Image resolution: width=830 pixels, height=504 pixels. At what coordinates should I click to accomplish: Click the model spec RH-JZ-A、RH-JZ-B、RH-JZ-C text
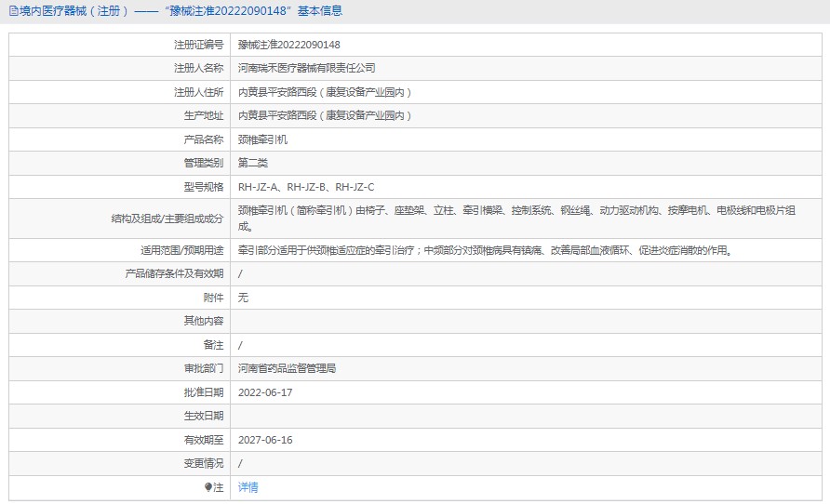click(306, 187)
